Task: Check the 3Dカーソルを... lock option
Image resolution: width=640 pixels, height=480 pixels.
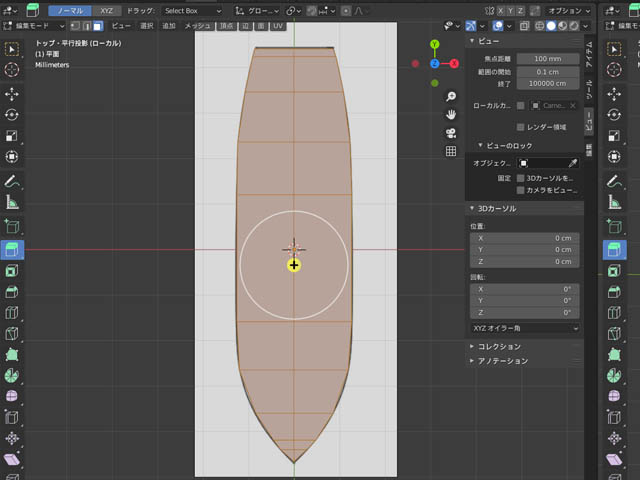Action: [x=520, y=177]
